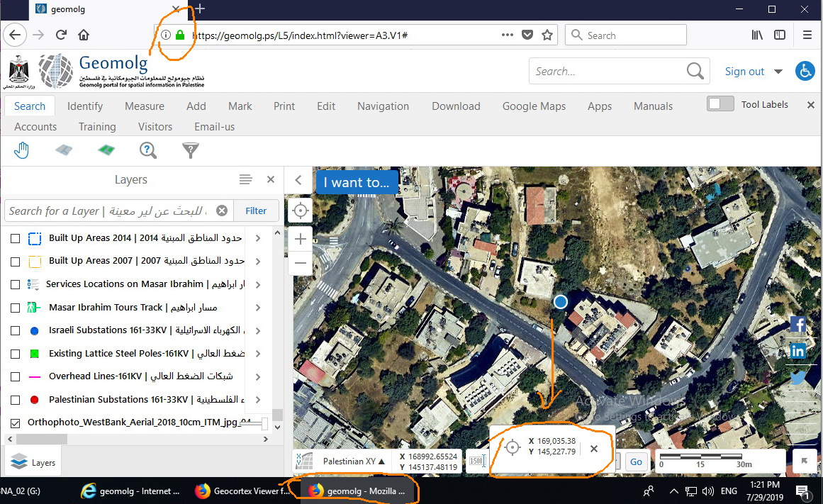
Task: Open the Layers panel menu icon
Action: (x=246, y=179)
